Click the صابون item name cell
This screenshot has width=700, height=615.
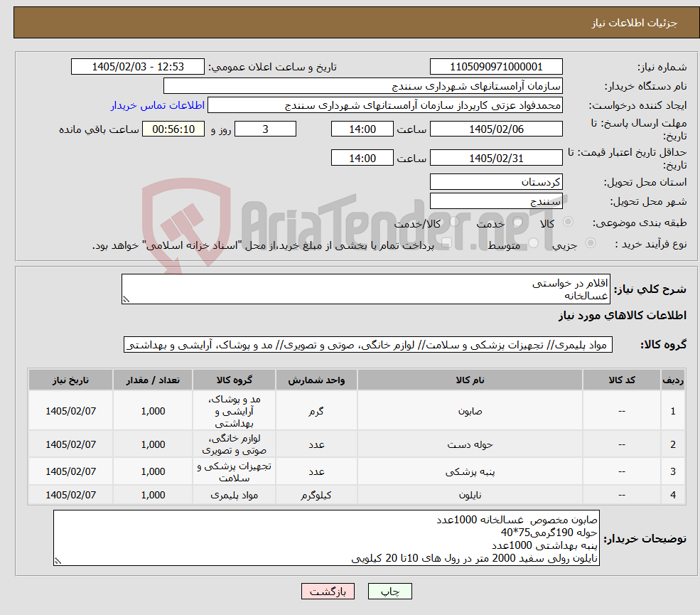click(x=470, y=411)
